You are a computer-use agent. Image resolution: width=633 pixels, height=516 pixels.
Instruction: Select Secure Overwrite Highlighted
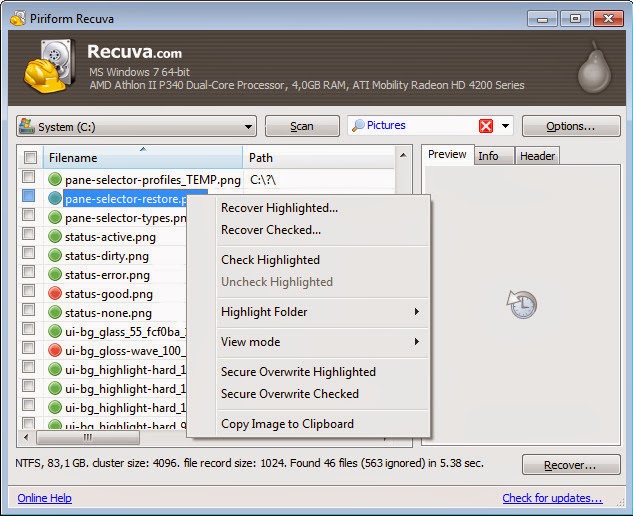(x=323, y=371)
